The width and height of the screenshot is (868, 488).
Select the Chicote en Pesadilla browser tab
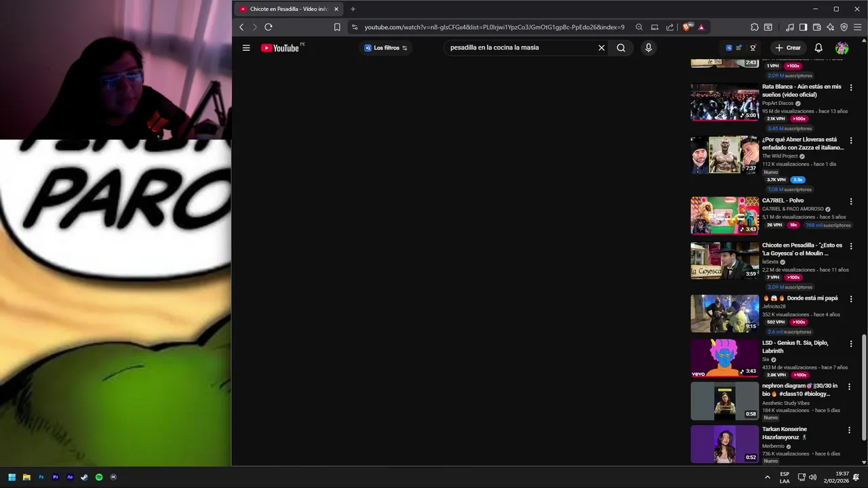[x=288, y=9]
